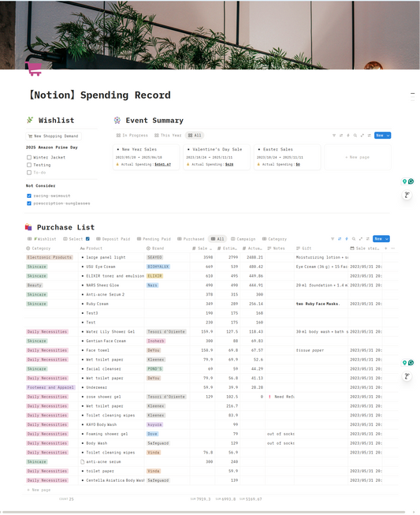Open Event Summary New button dropdown arrow
The height and width of the screenshot is (515, 420).
coord(388,136)
